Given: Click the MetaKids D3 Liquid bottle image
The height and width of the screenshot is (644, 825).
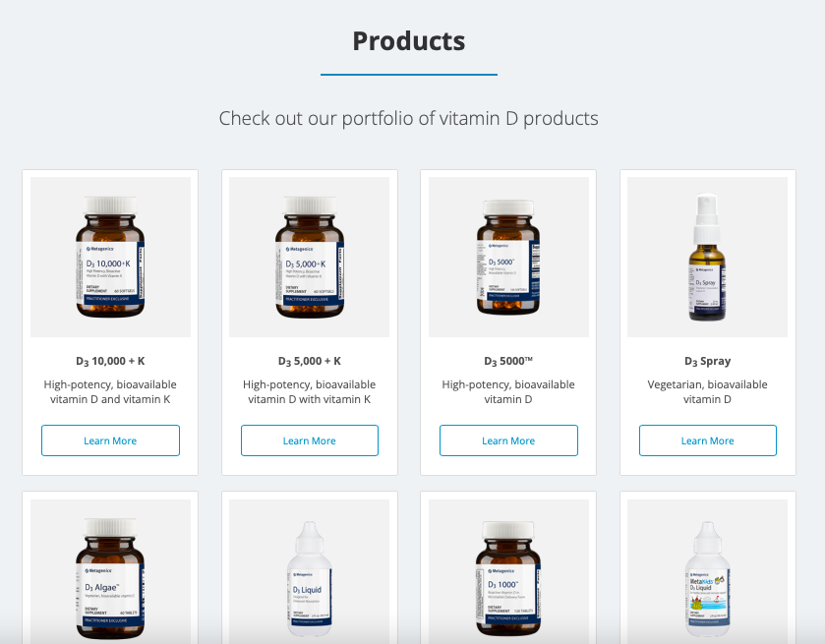Looking at the screenshot, I should 708,572.
